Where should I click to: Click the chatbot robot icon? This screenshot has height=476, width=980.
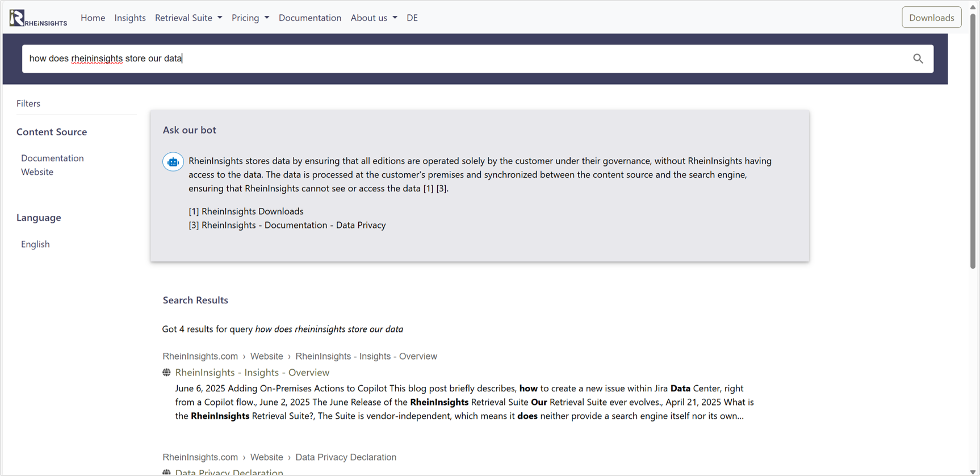pyautogui.click(x=173, y=162)
